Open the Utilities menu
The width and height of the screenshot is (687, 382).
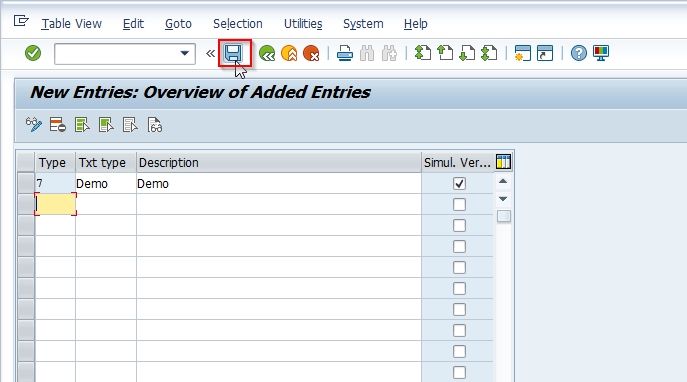click(x=303, y=24)
